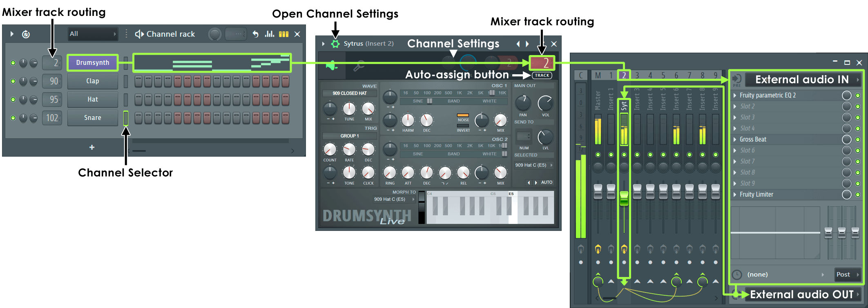Click the previous preset arrow in Channel Settings title
868x308 pixels.
pyautogui.click(x=518, y=44)
